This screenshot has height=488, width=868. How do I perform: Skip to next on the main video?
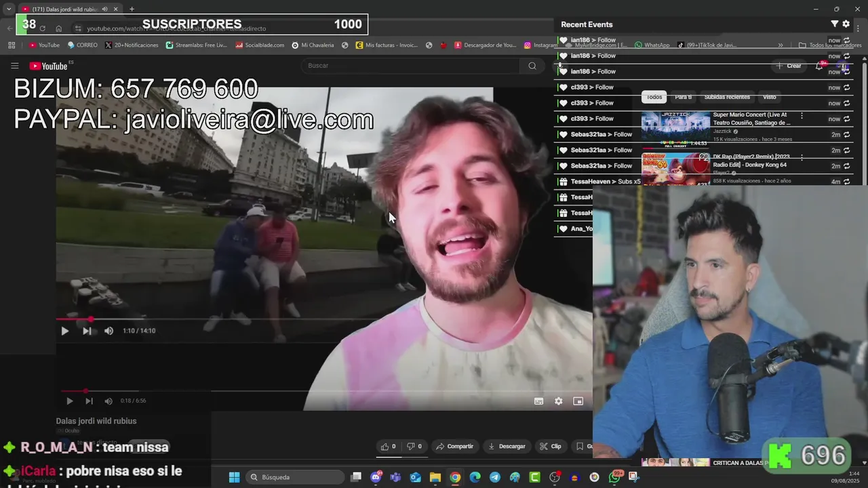(89, 401)
